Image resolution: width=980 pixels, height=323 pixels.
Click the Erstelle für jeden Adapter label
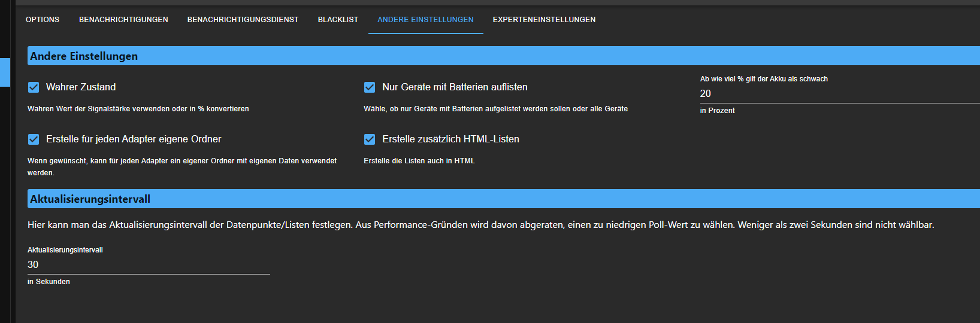[134, 139]
